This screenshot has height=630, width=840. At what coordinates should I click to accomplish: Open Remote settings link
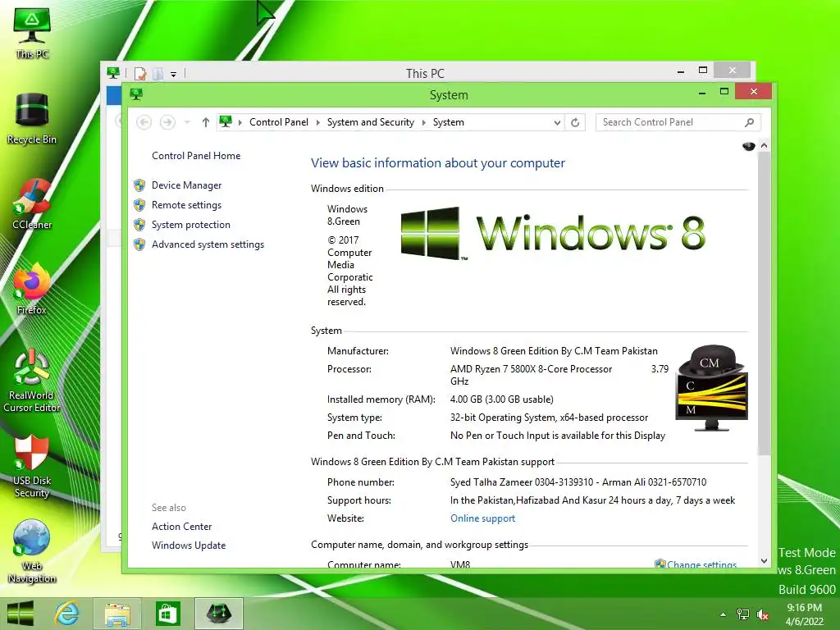tap(186, 204)
